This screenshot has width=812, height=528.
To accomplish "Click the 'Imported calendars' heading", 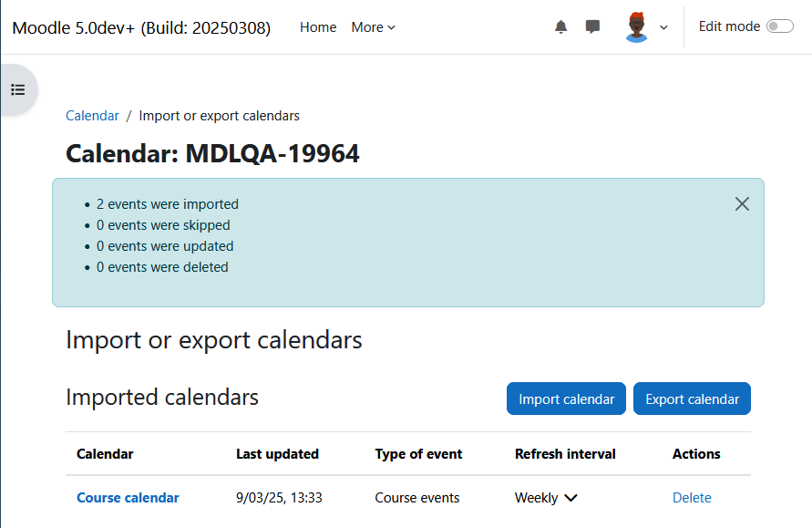I will (162, 398).
